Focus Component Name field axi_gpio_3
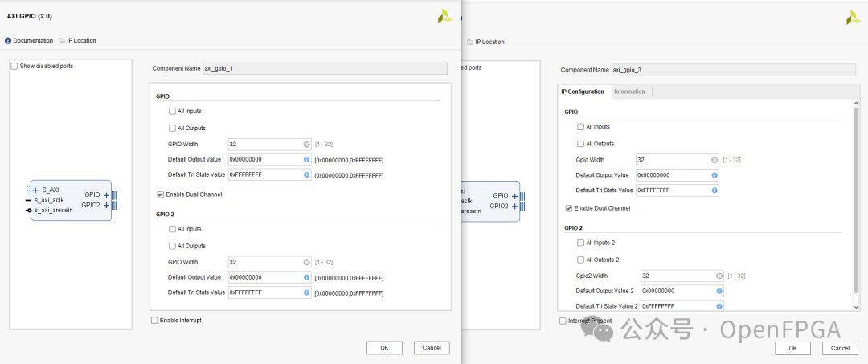 [x=735, y=70]
